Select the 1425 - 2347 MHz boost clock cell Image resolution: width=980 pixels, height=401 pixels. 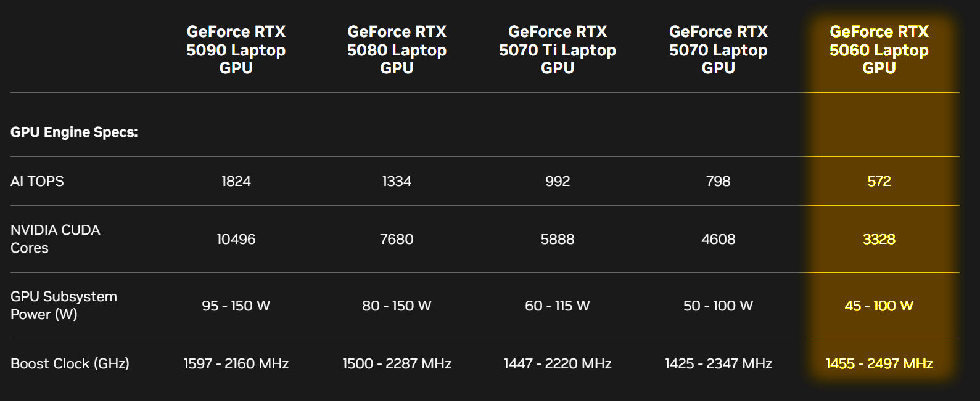719,363
